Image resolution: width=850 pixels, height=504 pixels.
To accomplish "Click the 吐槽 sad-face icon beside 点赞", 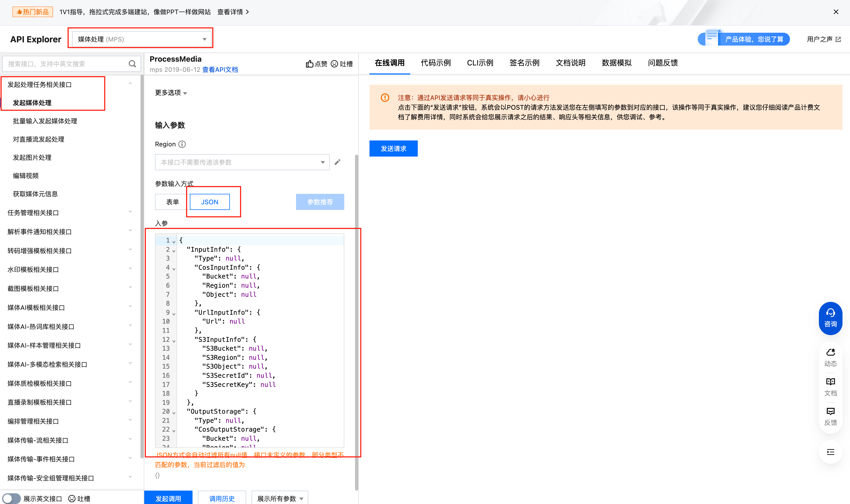I will tap(334, 64).
